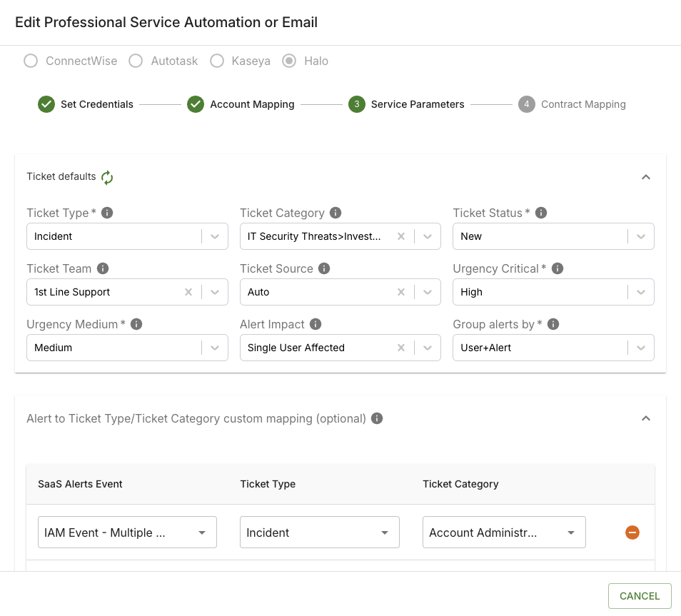Screen dimensions: 681x616
Task: Open the Urgency Critical dropdown showing High
Action: point(640,292)
